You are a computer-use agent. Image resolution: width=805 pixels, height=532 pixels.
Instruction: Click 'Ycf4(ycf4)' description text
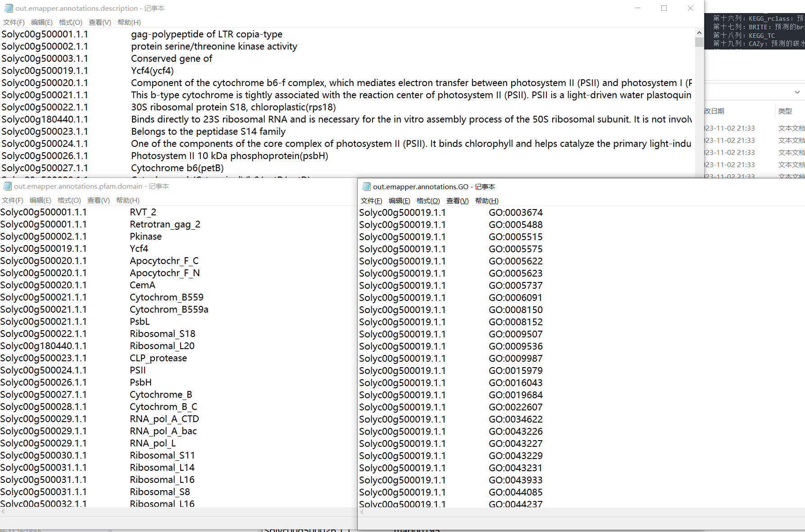click(152, 71)
